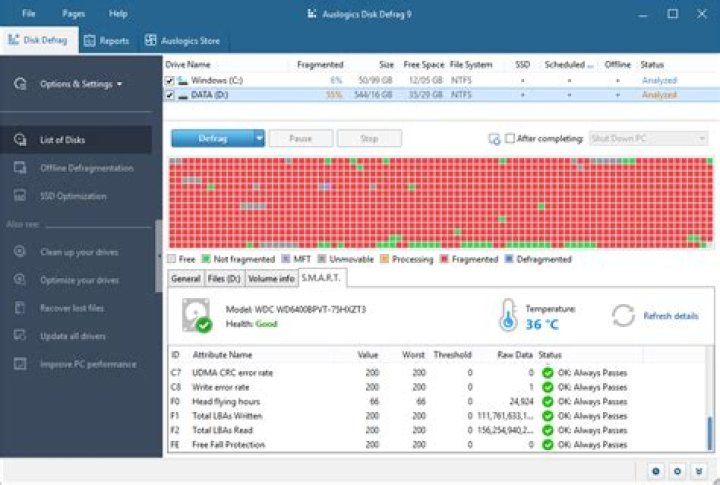Click the blue Defrag button

click(213, 138)
